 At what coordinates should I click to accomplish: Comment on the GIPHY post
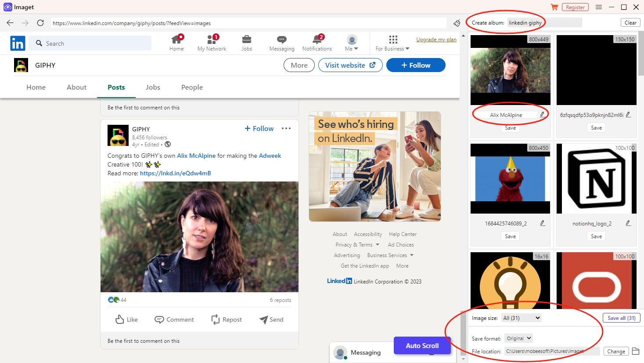click(x=174, y=319)
